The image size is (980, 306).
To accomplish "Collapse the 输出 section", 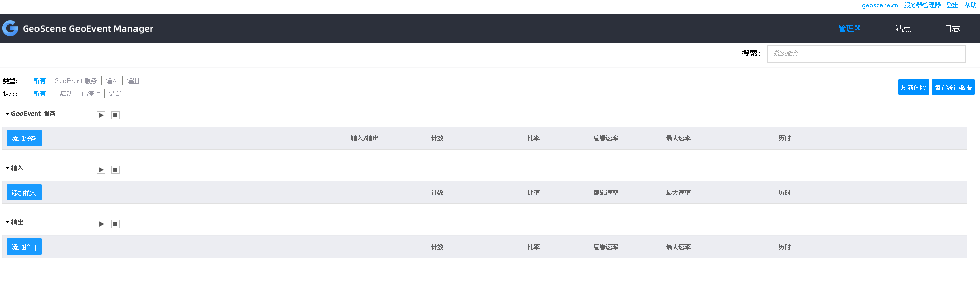I will pyautogui.click(x=7, y=222).
